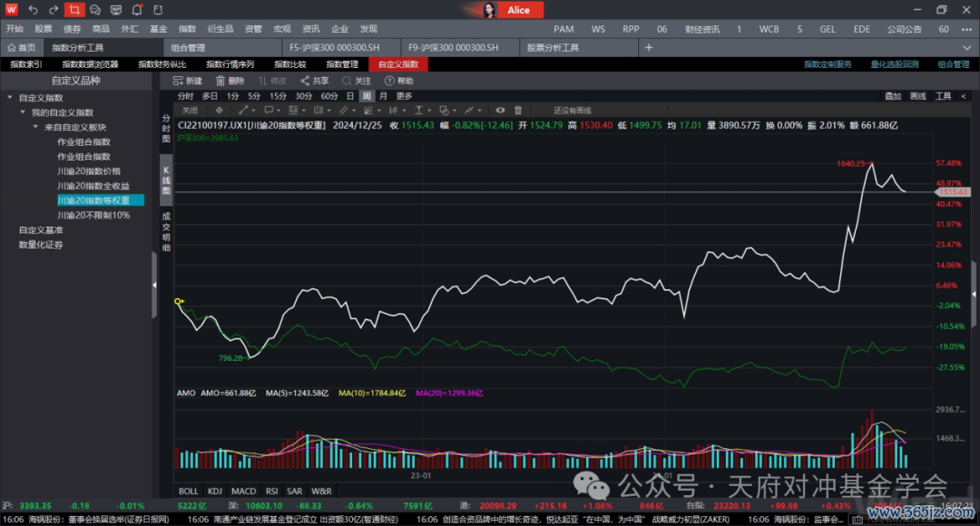The width and height of the screenshot is (980, 526).
Task: Open the 指数 menu
Action: coord(187,29)
